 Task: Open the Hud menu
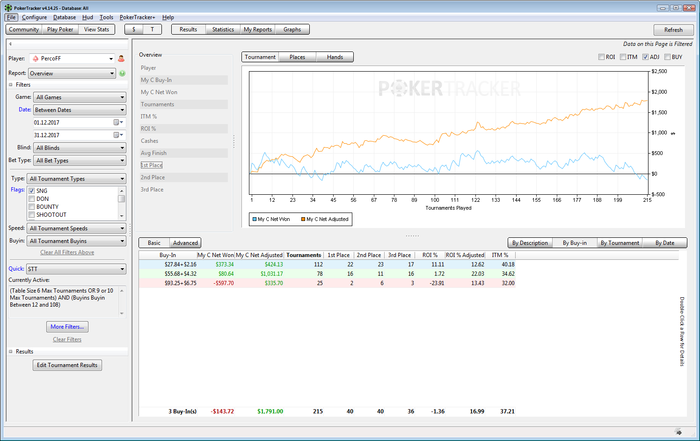click(88, 17)
